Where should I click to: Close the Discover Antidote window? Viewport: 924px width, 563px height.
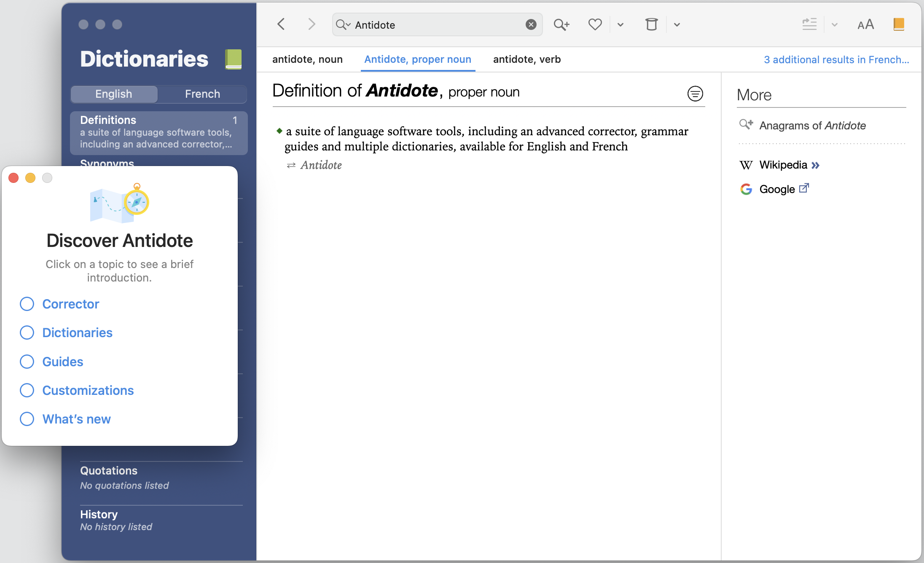tap(13, 178)
